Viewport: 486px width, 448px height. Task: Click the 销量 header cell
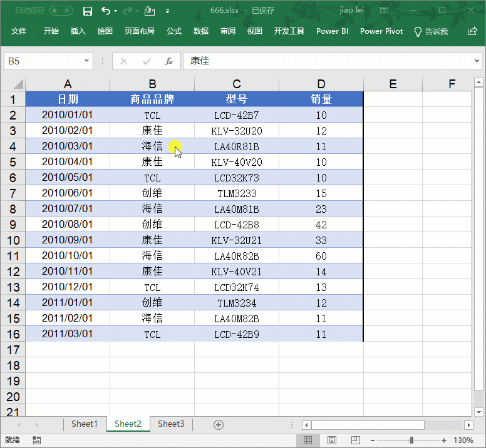[321, 99]
